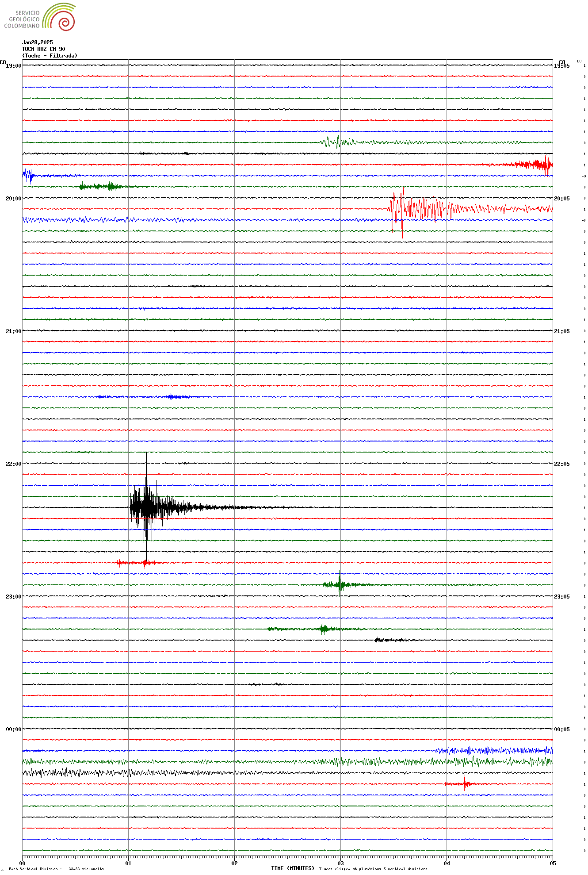Click the TOCM HHZ CM 90 station label
The width and height of the screenshot is (588, 875).
click(43, 49)
